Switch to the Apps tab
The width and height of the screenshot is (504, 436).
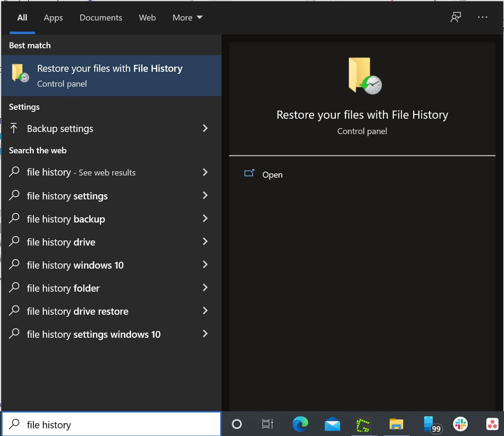coord(53,18)
